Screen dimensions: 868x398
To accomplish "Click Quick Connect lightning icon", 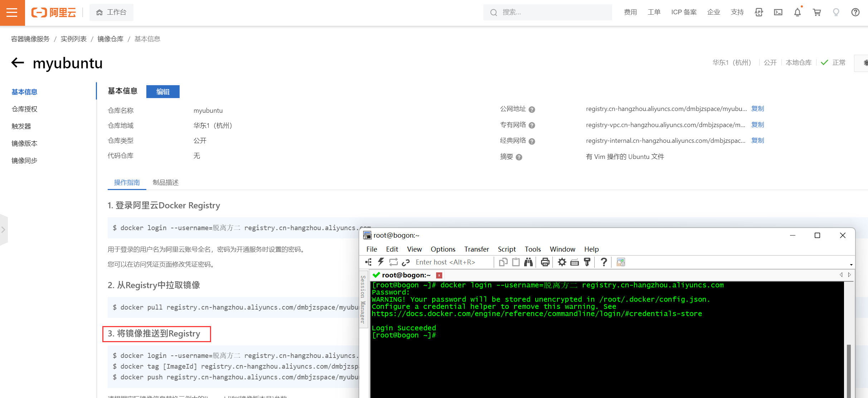I will (381, 262).
